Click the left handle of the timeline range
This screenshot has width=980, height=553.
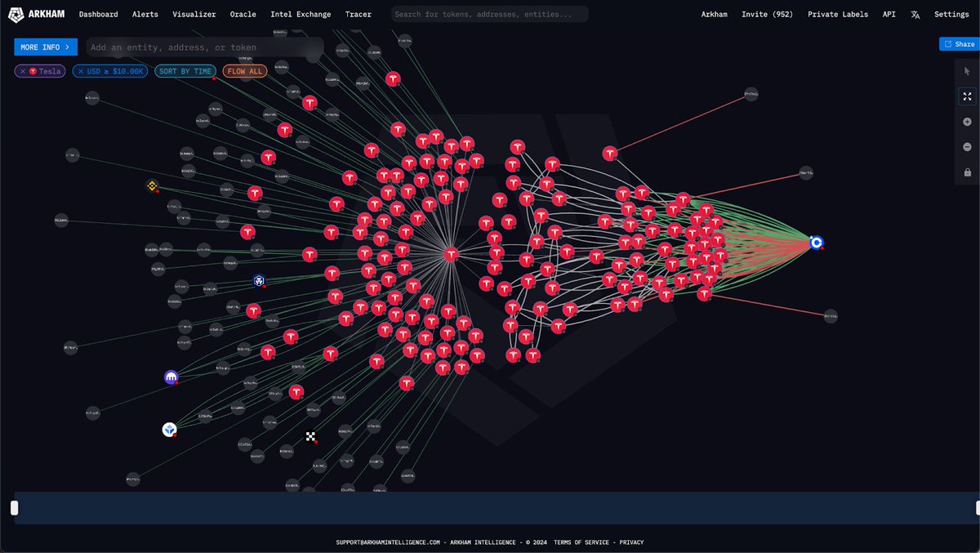coord(14,508)
